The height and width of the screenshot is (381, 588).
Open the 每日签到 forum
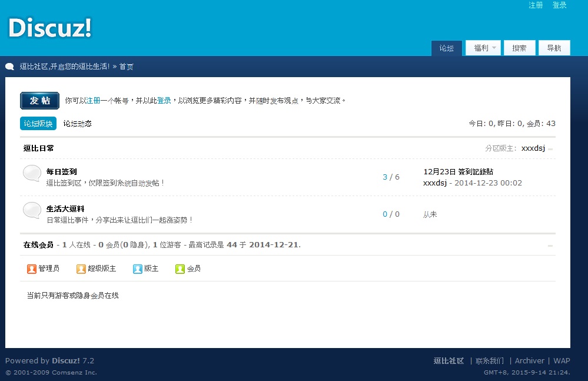point(61,172)
